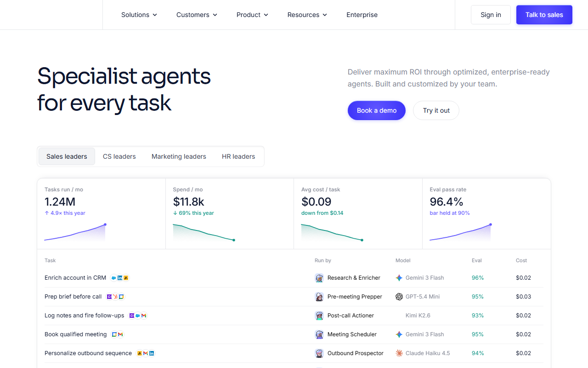Click 'bar held at 90%' text

[450, 213]
